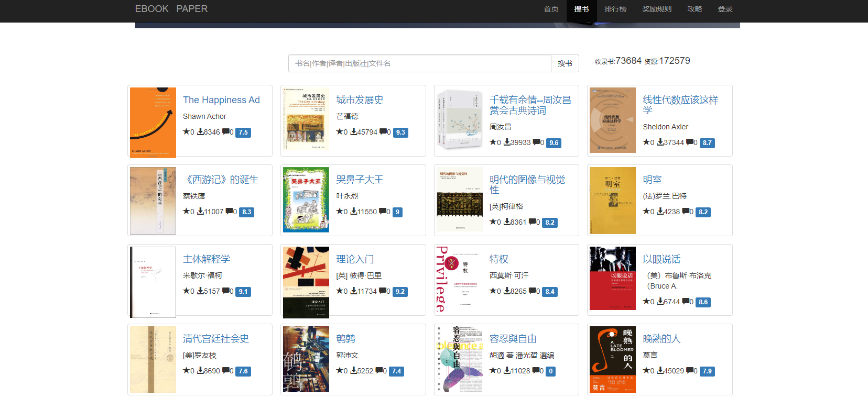Open the 哭鼻子大王 title link

(360, 180)
